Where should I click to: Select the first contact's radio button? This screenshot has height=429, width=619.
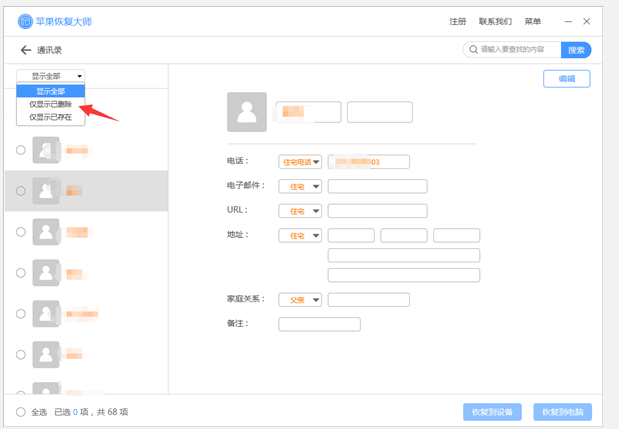click(21, 150)
